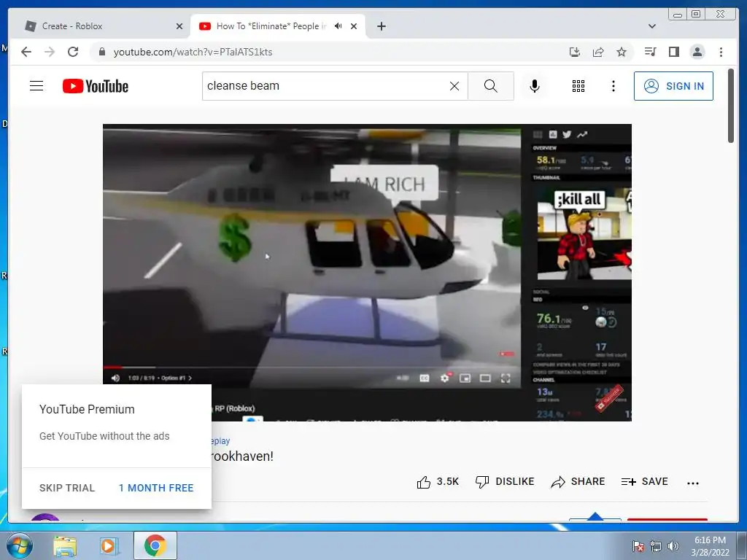Click the magnifier search button
Image resolution: width=747 pixels, height=560 pixels.
pos(491,86)
